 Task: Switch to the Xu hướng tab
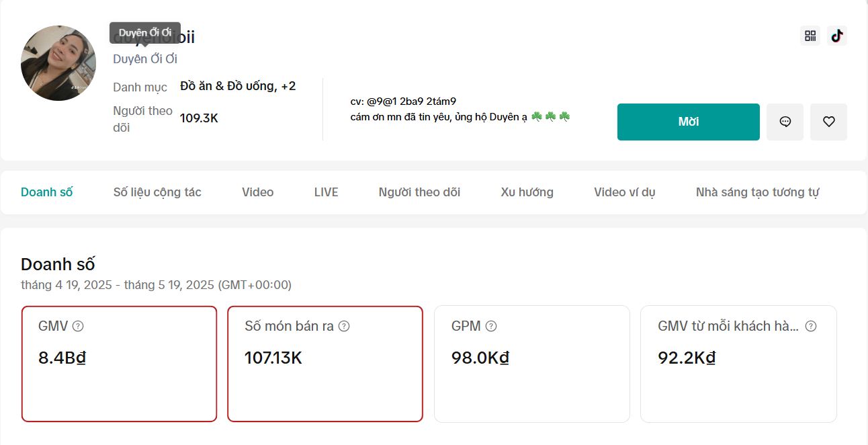527,192
